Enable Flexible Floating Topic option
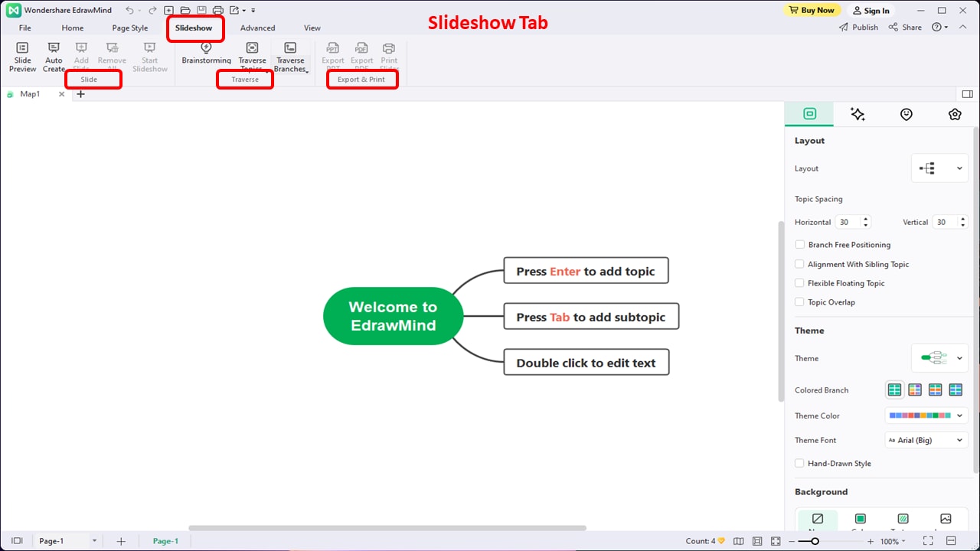Viewport: 980px width, 551px height. pos(800,283)
